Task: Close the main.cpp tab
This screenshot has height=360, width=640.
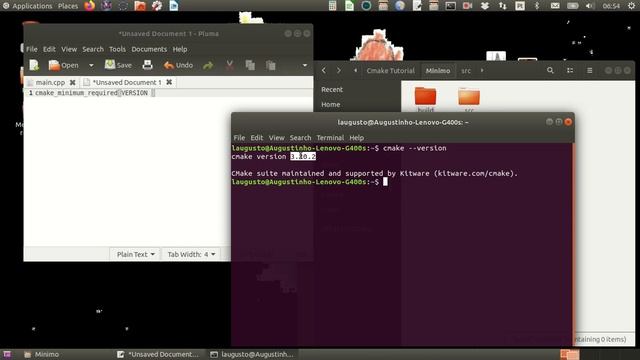Action: point(72,82)
